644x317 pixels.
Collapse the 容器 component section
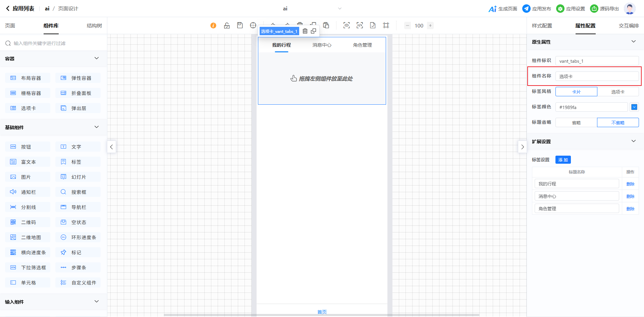point(97,58)
